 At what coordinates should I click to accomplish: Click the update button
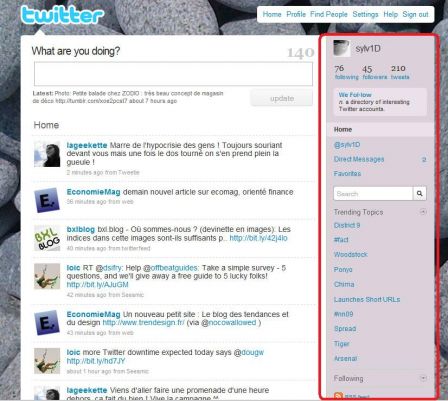click(282, 98)
